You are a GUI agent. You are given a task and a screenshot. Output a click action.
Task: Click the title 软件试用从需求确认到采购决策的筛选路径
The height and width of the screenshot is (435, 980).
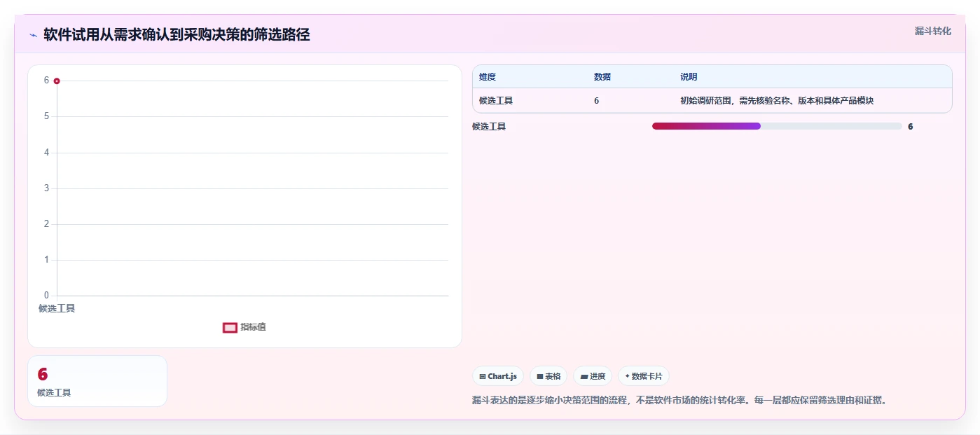click(177, 34)
